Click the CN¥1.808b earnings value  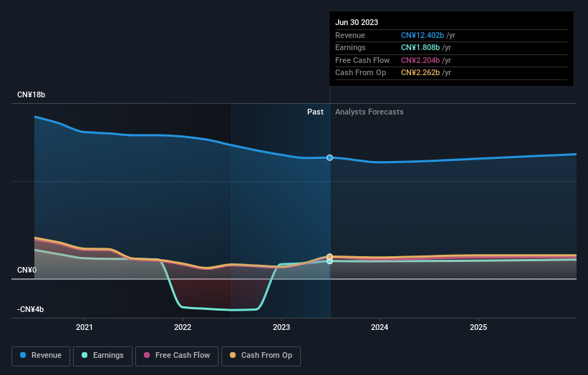(420, 47)
